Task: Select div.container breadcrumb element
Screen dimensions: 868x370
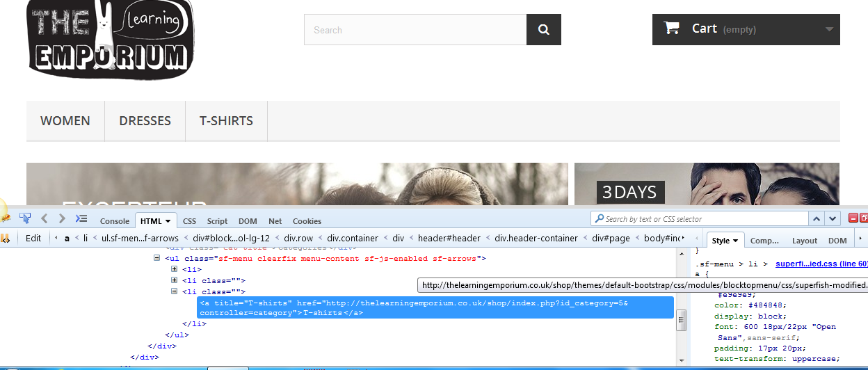Action: pyautogui.click(x=353, y=238)
